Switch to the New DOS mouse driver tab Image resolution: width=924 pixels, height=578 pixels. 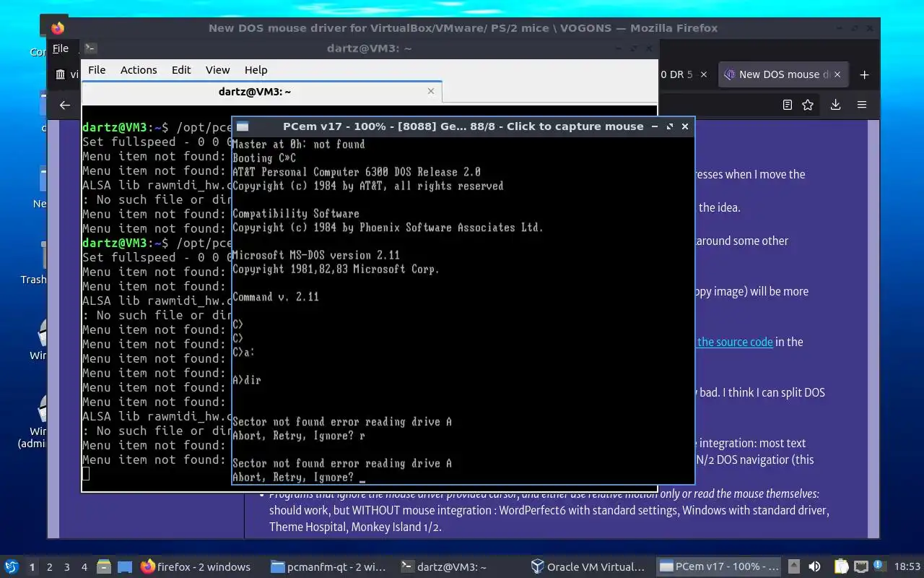(783, 74)
